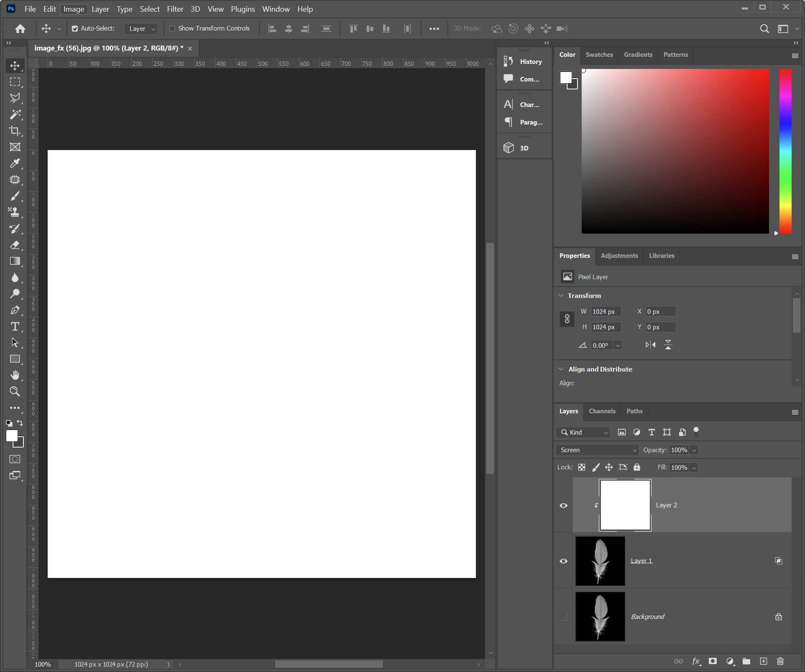Delete layer using trash icon
Viewport: 805px width, 672px height.
(780, 661)
